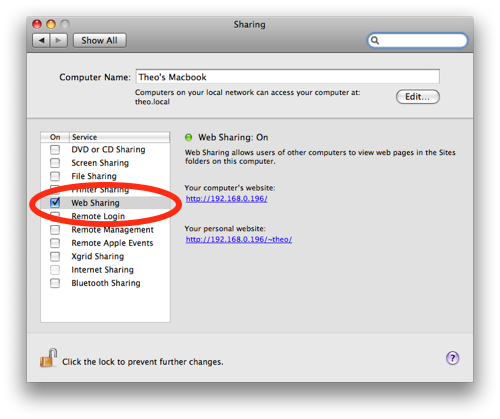The image size is (500, 419).
Task: Enable Remote Management checkbox
Action: [x=55, y=230]
